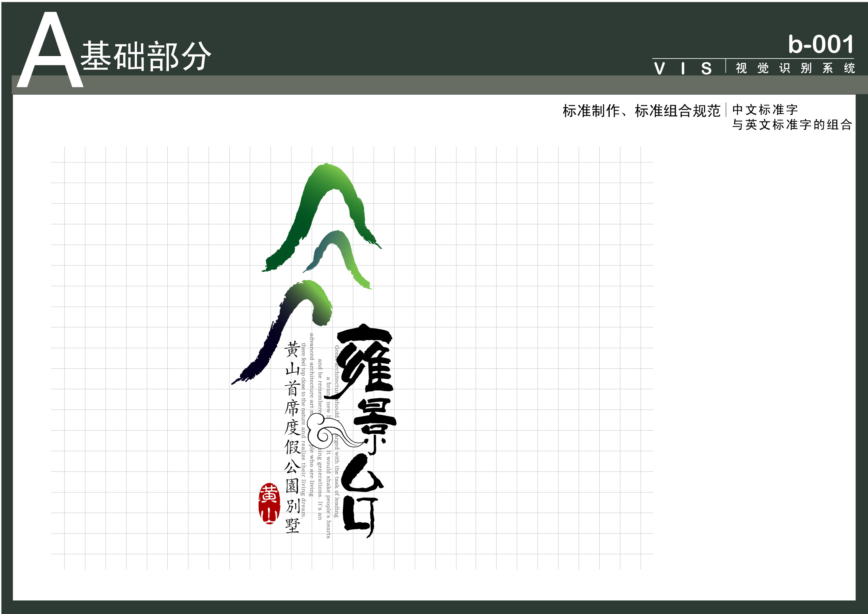This screenshot has width=868, height=614.
Task: Click the 中文标准字 subtitle line
Action: pyautogui.click(x=765, y=110)
